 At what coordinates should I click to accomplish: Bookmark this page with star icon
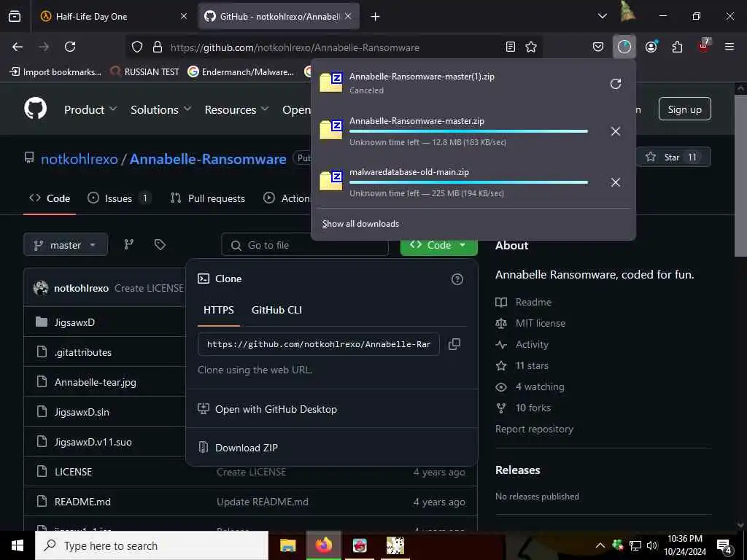tap(531, 47)
